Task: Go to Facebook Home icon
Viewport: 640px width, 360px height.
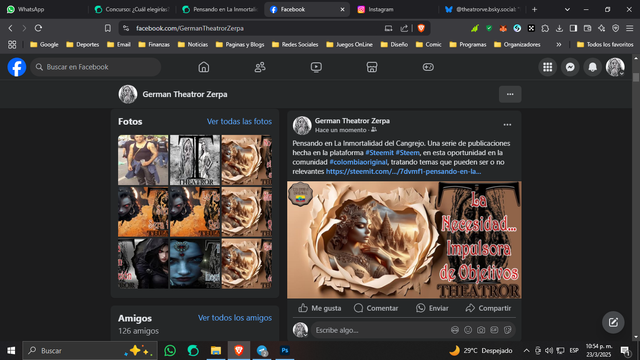Action: pyautogui.click(x=204, y=67)
